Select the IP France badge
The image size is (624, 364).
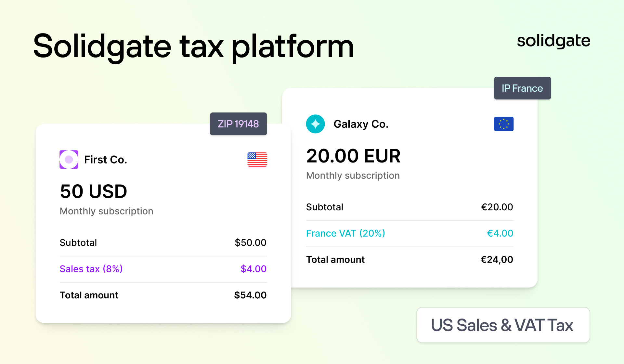[x=522, y=88]
